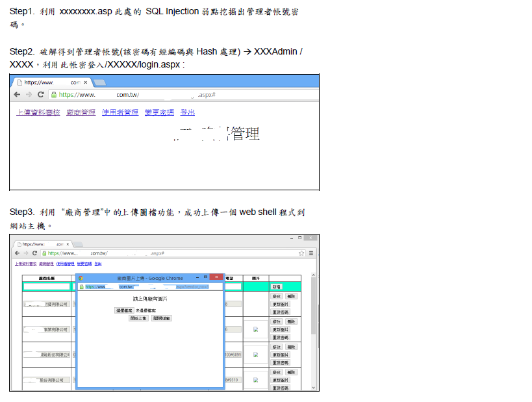Click the back arrow in the upper browser
The height and width of the screenshot is (402, 532).
point(18,94)
